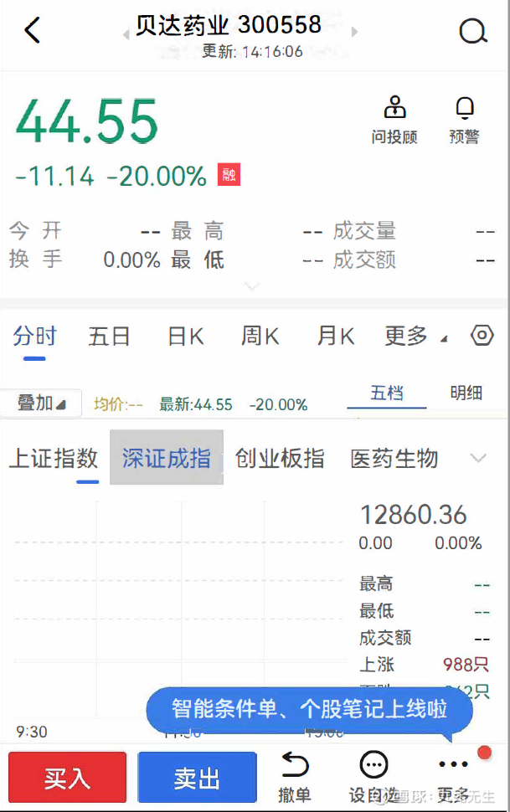Open chart settings with the hexagon icon
Screen dimensions: 510x812
click(482, 335)
